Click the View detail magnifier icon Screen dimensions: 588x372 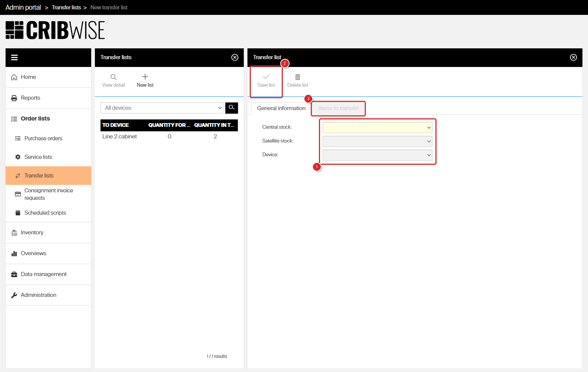point(114,77)
